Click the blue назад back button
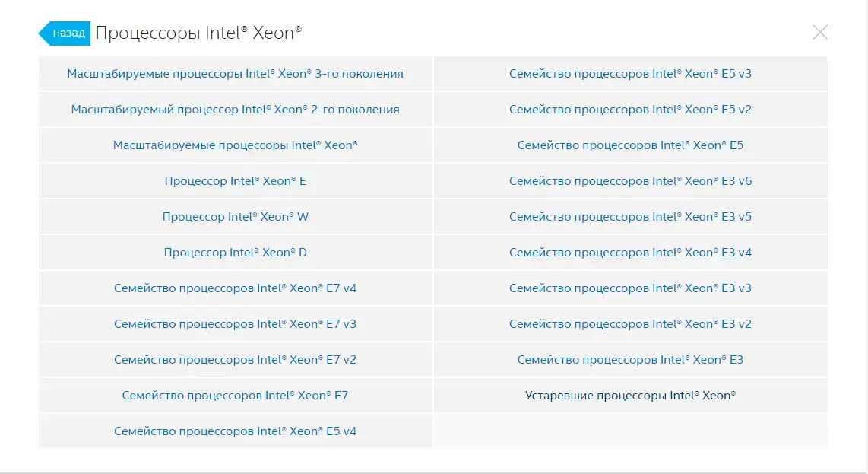 coord(65,33)
